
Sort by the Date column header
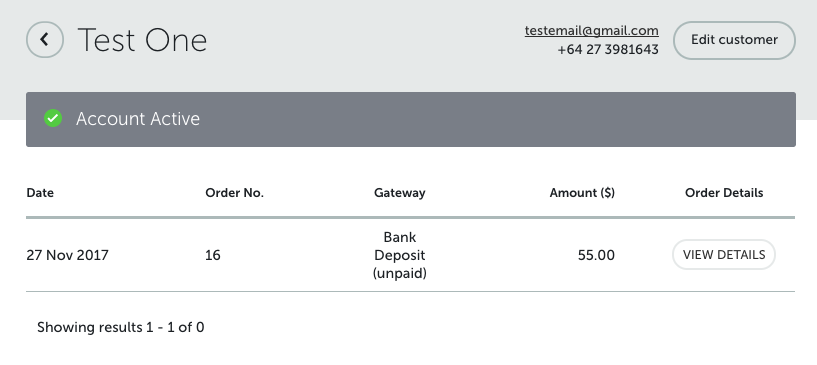(40, 193)
